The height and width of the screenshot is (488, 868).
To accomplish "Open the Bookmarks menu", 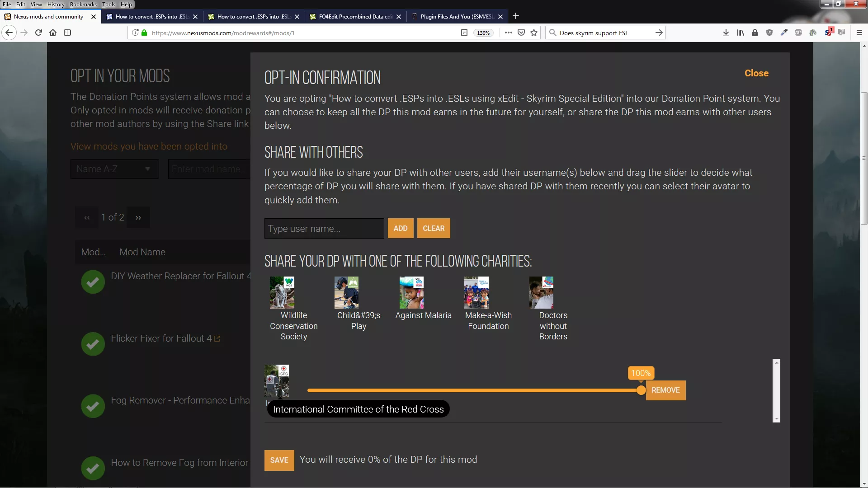I will coord(83,4).
